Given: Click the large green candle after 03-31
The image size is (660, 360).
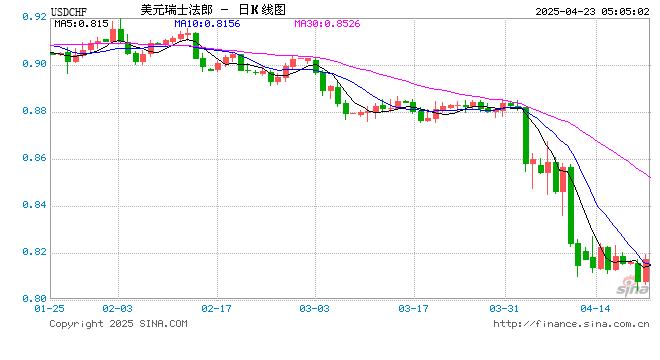Looking at the screenshot, I should [526, 136].
